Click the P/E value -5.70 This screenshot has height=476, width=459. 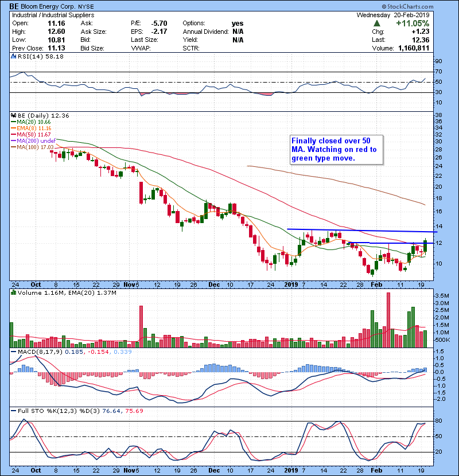point(159,24)
